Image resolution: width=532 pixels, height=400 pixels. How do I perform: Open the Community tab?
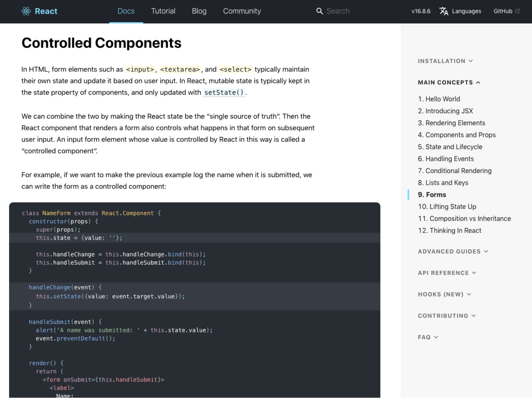tap(242, 11)
